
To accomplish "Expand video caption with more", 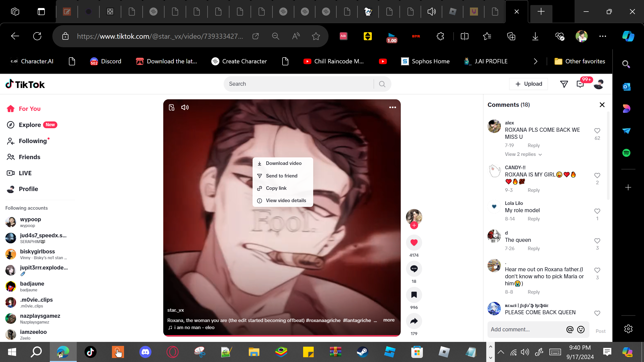I will pyautogui.click(x=389, y=320).
